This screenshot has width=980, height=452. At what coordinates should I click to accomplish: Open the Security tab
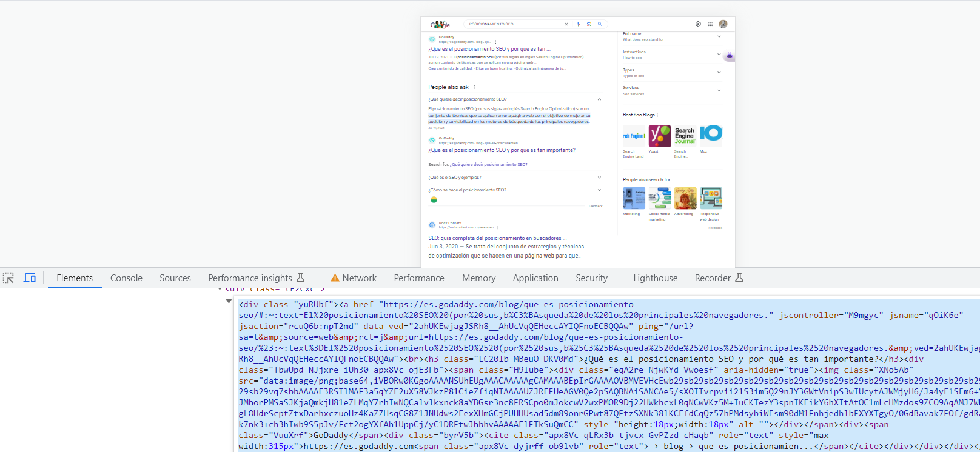pyautogui.click(x=591, y=278)
